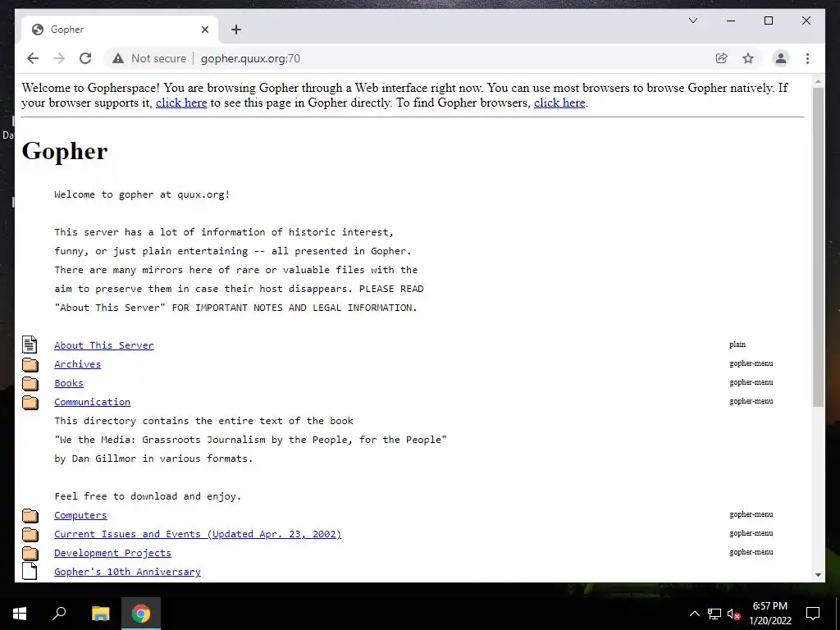The width and height of the screenshot is (840, 630).
Task: Click the vertical scrollbar thumb
Action: (818, 246)
